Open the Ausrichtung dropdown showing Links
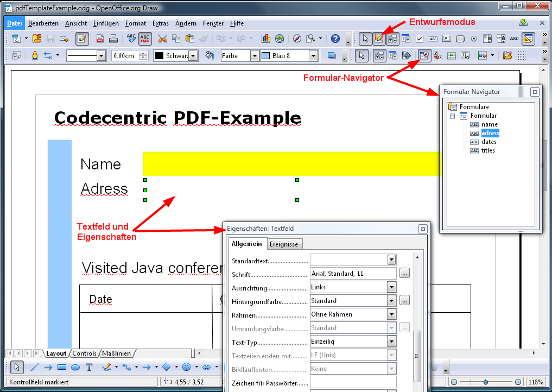Image resolution: width=552 pixels, height=392 pixels. pos(391,287)
